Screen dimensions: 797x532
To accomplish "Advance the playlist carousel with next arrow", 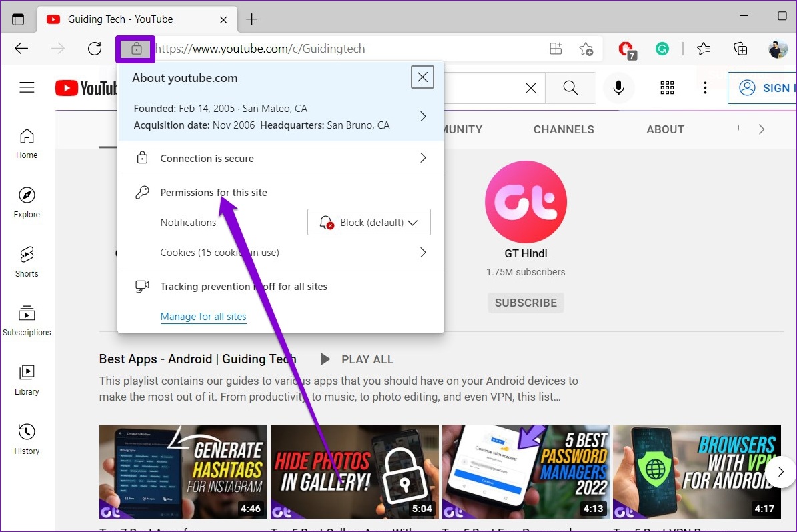I will (x=781, y=472).
